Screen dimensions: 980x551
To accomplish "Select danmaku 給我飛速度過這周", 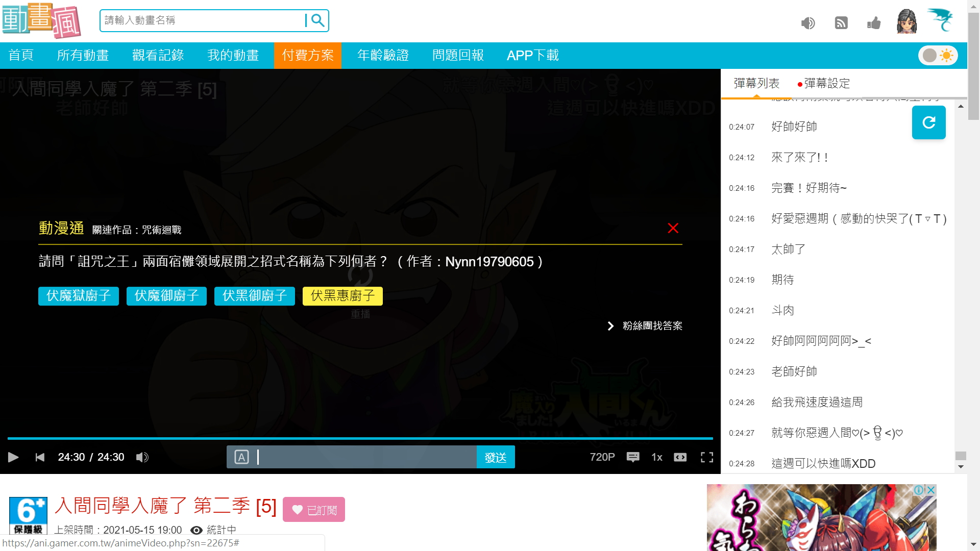I will [x=817, y=402].
